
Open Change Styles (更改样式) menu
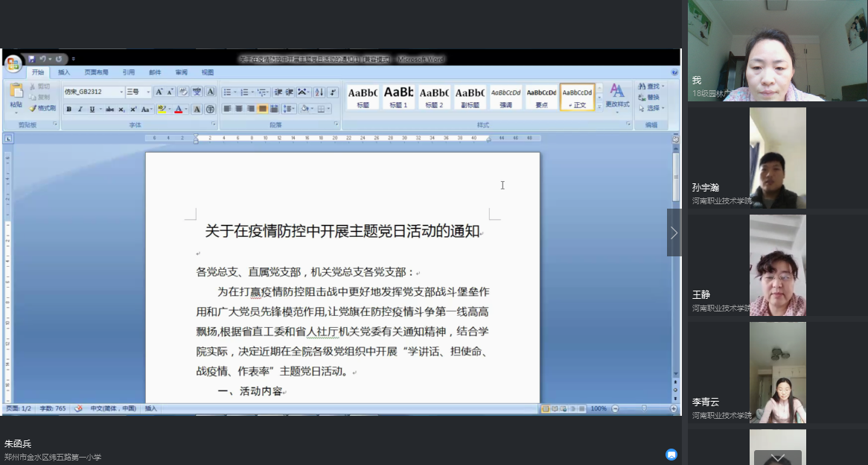pos(617,96)
